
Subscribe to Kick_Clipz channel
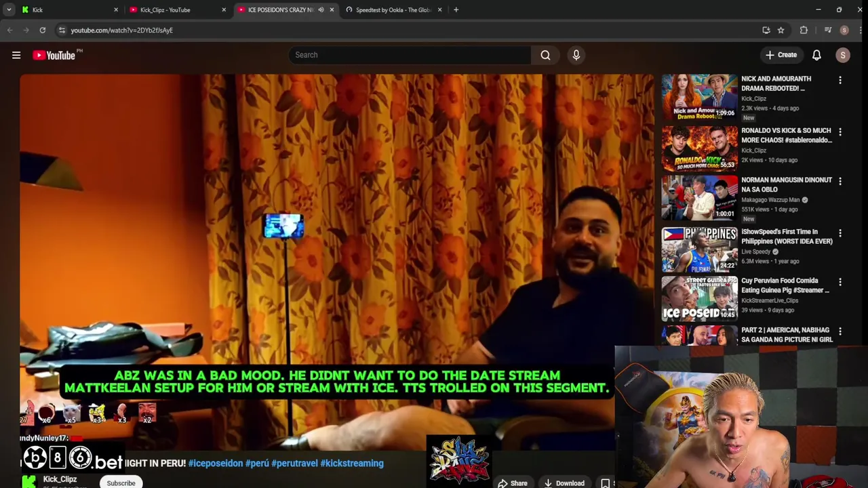[121, 483]
